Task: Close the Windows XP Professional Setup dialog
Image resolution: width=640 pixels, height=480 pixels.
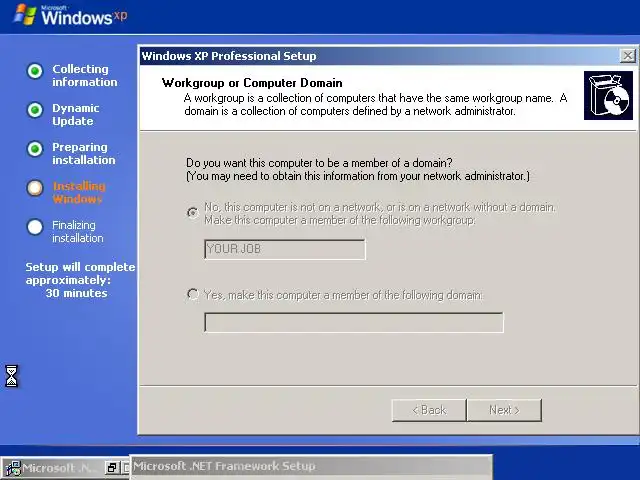Action: pyautogui.click(x=628, y=56)
